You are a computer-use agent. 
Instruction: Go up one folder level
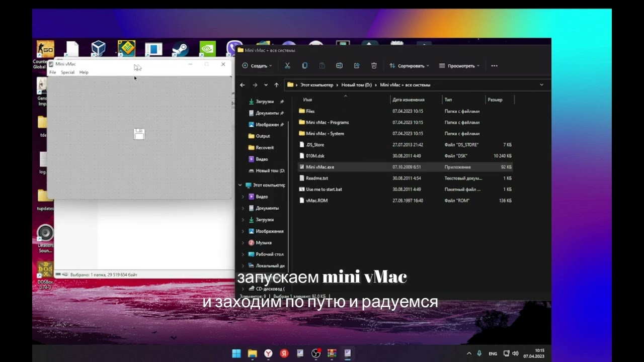(276, 85)
